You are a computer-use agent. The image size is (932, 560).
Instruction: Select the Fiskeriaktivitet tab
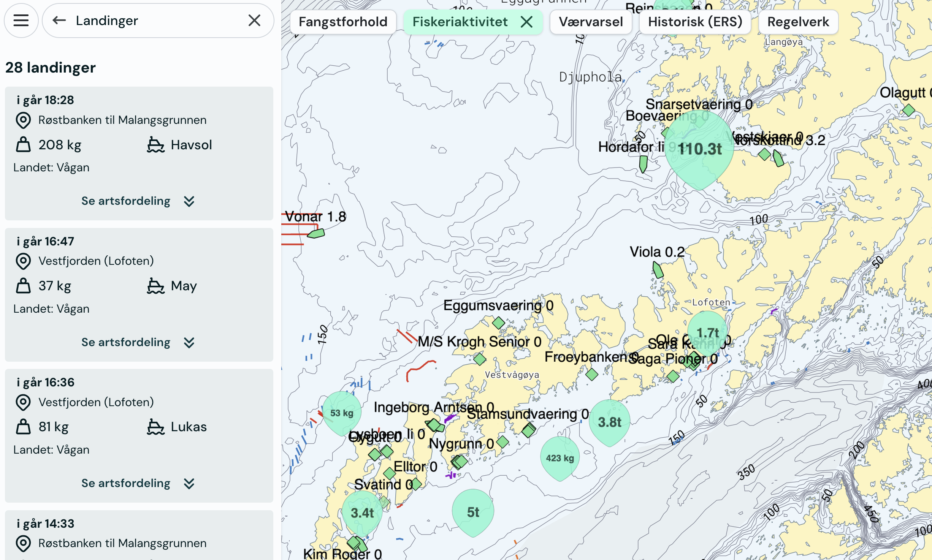460,22
